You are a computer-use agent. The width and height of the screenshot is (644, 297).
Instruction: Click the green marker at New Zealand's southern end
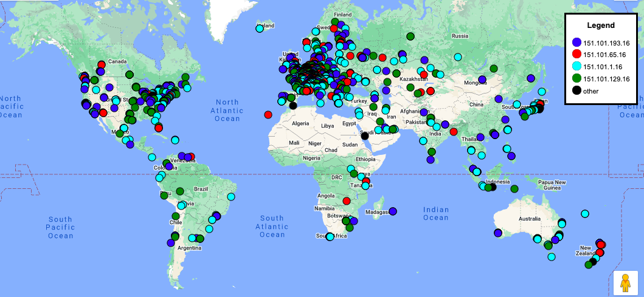589,265
